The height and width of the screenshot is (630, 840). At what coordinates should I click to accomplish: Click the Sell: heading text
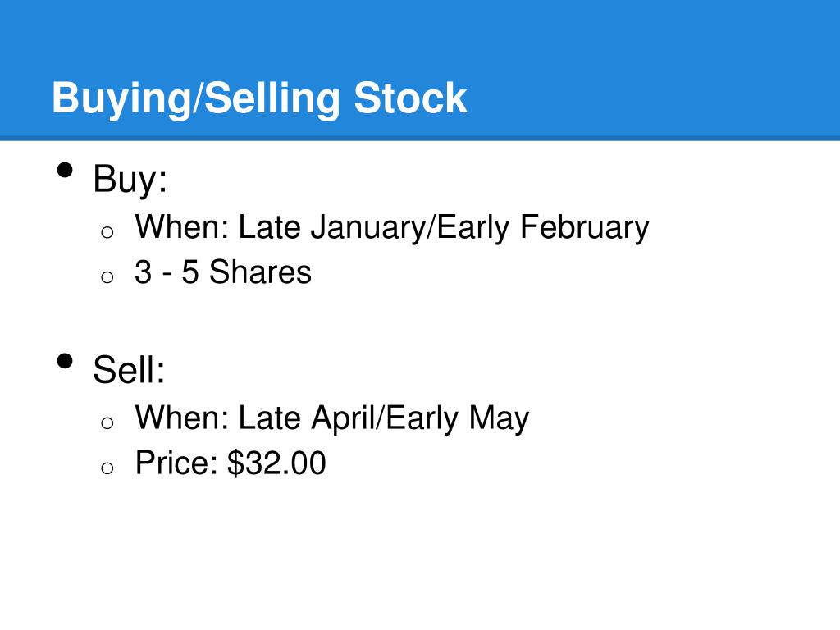(129, 370)
